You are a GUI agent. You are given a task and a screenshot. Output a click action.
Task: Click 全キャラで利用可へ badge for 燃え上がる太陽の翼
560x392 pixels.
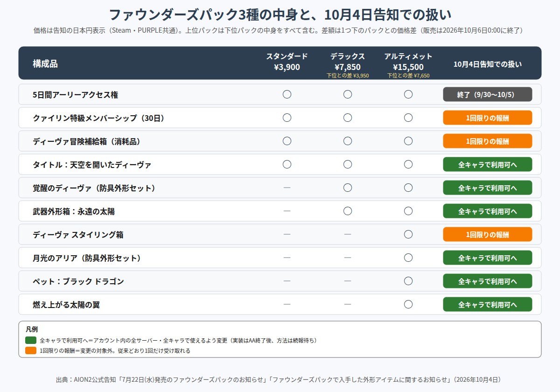pyautogui.click(x=488, y=304)
